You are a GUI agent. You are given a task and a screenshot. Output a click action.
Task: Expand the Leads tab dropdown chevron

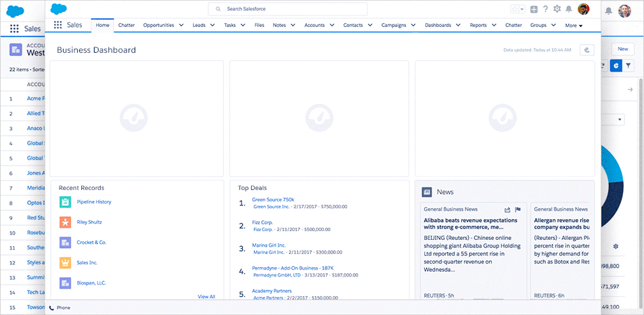click(x=212, y=25)
